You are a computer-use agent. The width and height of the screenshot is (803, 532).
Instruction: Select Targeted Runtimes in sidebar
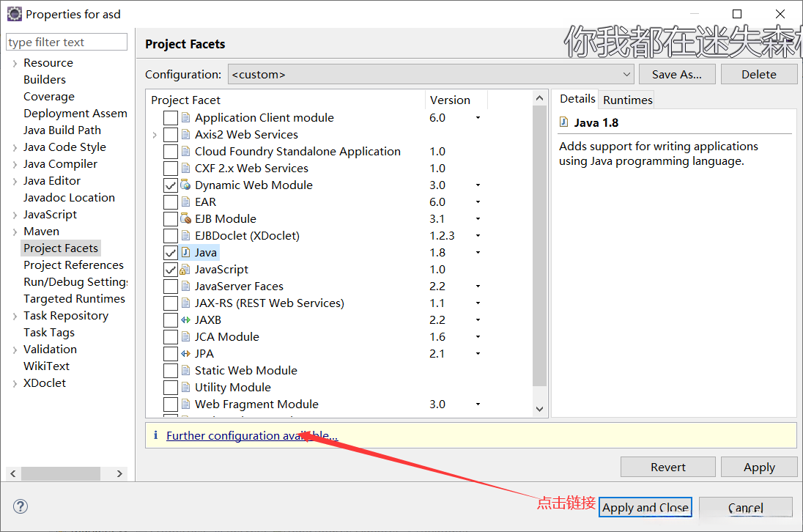(74, 298)
